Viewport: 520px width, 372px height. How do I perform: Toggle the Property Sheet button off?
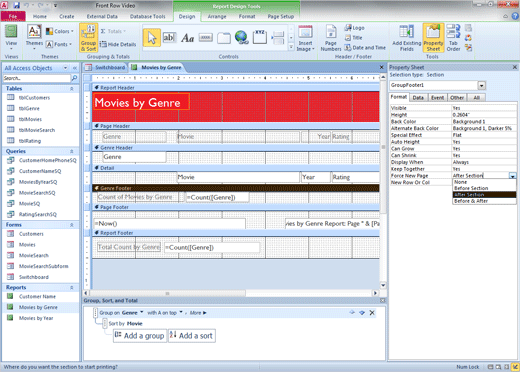click(433, 38)
